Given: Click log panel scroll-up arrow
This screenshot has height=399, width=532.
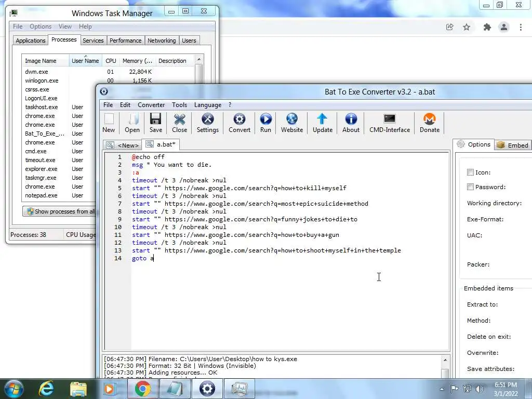Looking at the screenshot, I should (445, 360).
